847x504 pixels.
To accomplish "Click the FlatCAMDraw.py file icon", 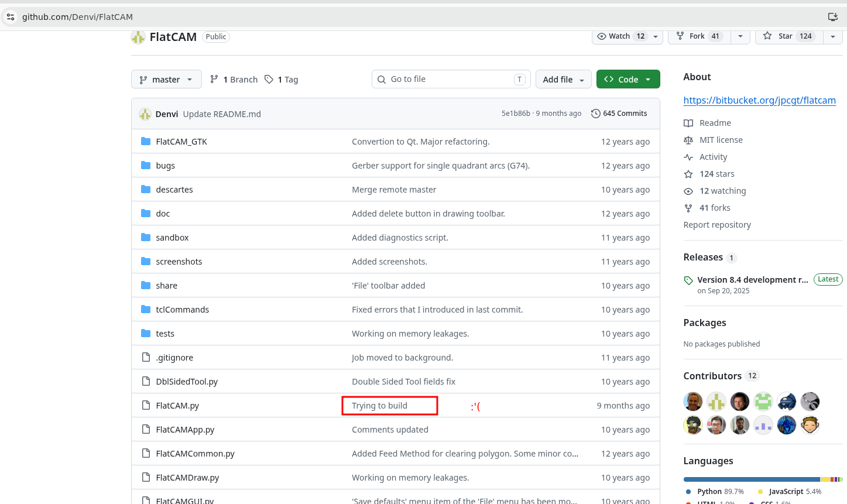I will coord(146,477).
